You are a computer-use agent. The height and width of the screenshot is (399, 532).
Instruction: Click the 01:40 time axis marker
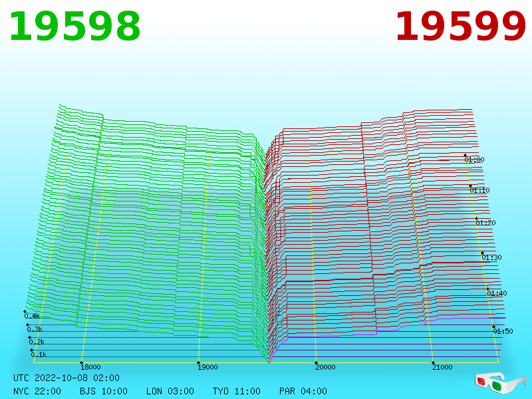[497, 293]
